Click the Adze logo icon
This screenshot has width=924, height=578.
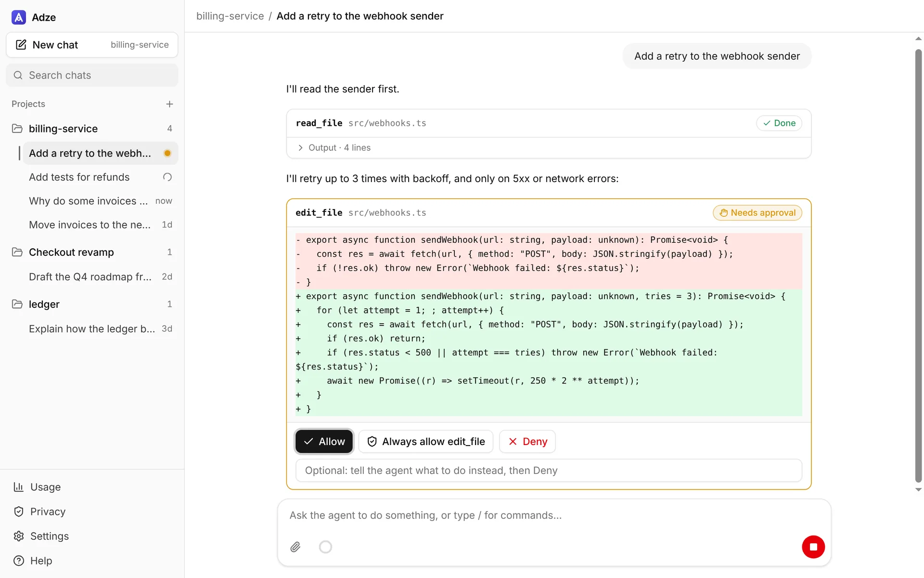click(x=18, y=17)
